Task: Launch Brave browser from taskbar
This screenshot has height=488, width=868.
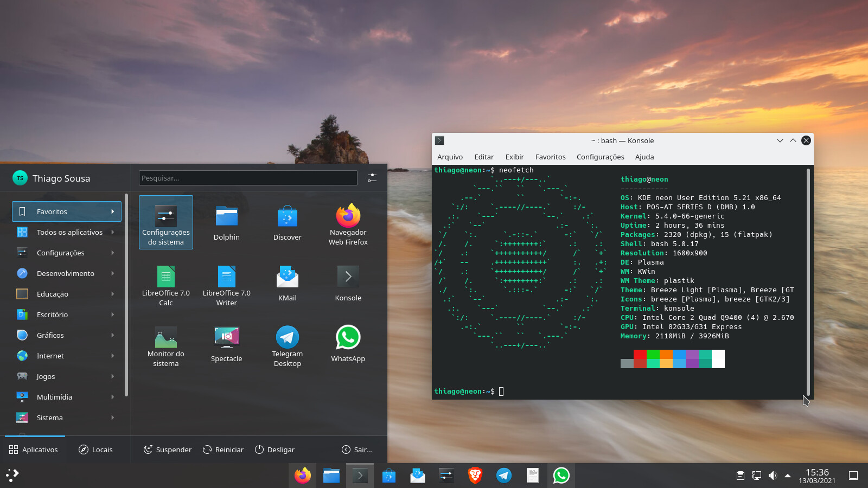Action: coord(475,476)
